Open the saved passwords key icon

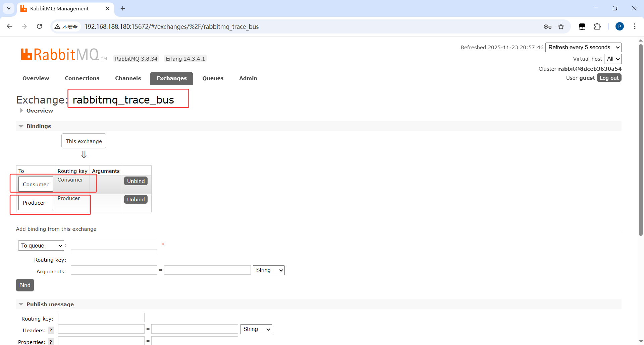(x=547, y=26)
